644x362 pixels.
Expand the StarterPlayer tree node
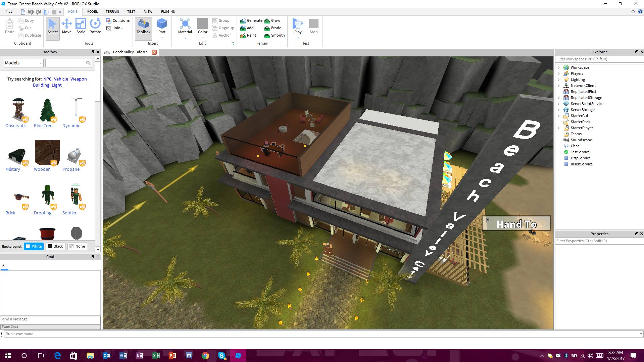click(x=559, y=128)
